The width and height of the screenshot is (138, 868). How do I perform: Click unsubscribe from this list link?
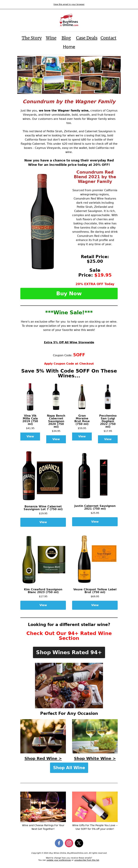(x=86, y=860)
